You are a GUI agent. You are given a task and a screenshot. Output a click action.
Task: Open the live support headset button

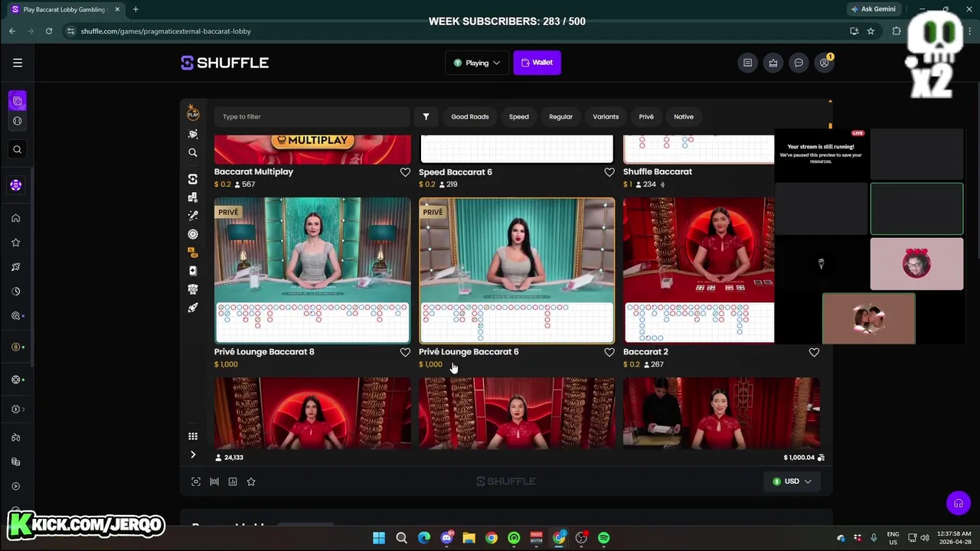(958, 503)
